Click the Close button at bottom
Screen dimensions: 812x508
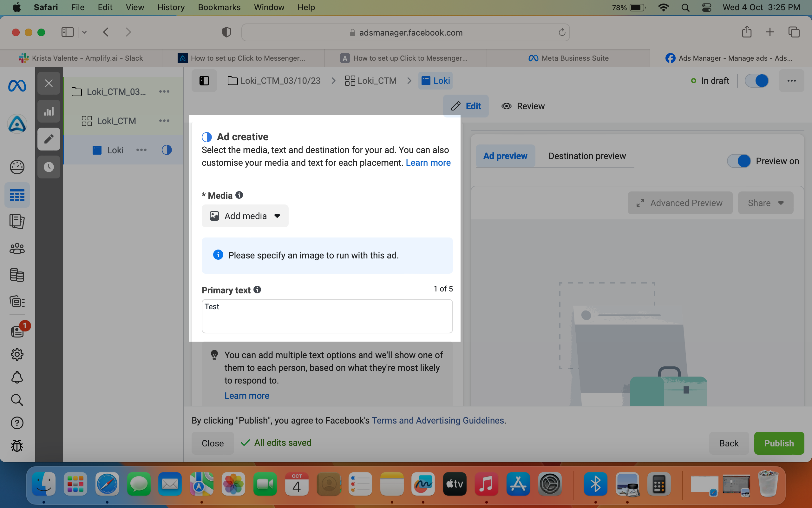click(x=213, y=443)
